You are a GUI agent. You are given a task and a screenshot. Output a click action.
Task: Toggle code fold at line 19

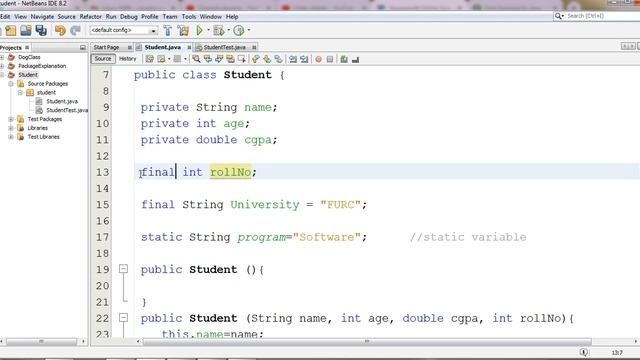(x=123, y=269)
